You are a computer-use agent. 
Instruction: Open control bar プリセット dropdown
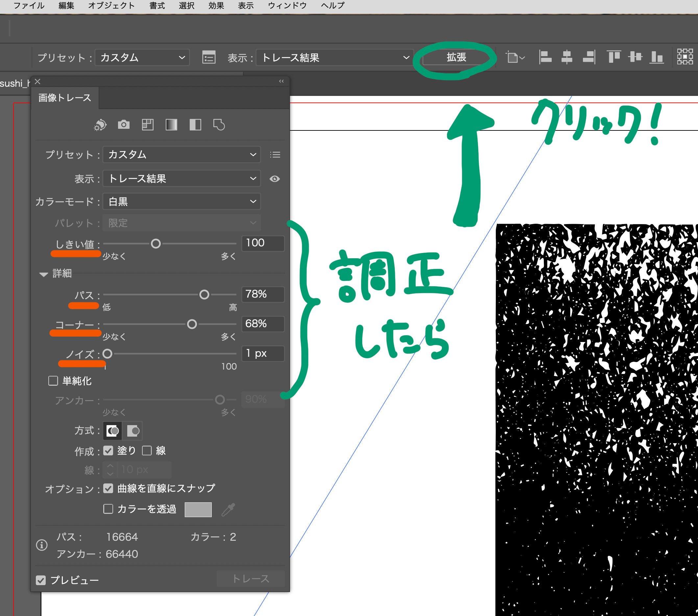click(x=142, y=57)
